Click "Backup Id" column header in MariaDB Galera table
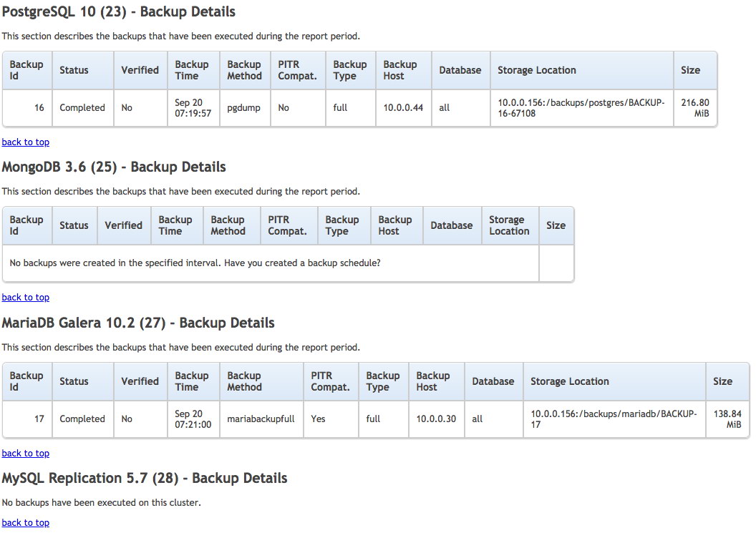 point(26,381)
